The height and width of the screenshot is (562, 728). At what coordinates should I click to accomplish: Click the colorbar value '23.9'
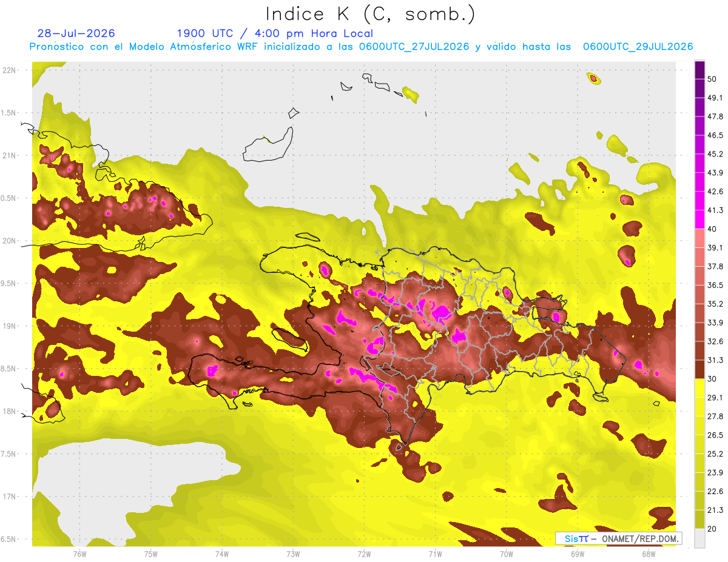tap(715, 473)
